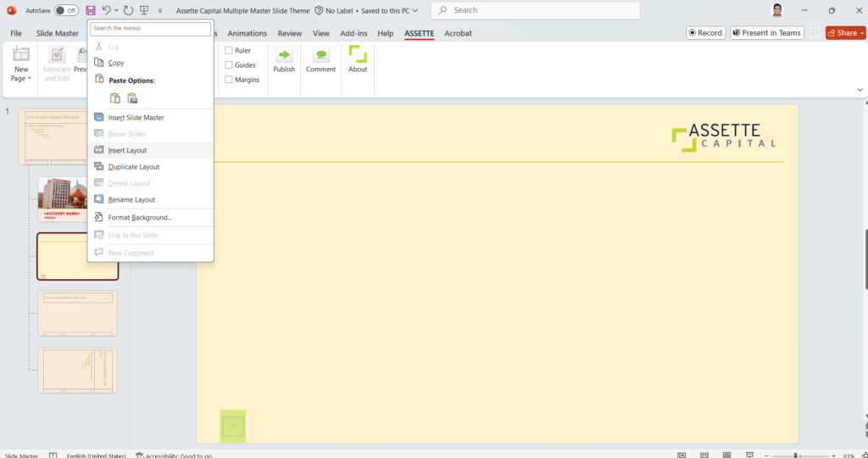Open the Saved to this PC dropdown

(389, 10)
